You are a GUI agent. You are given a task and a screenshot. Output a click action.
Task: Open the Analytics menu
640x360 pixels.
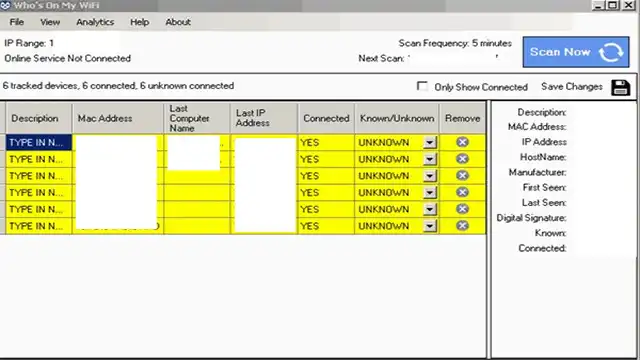point(95,22)
